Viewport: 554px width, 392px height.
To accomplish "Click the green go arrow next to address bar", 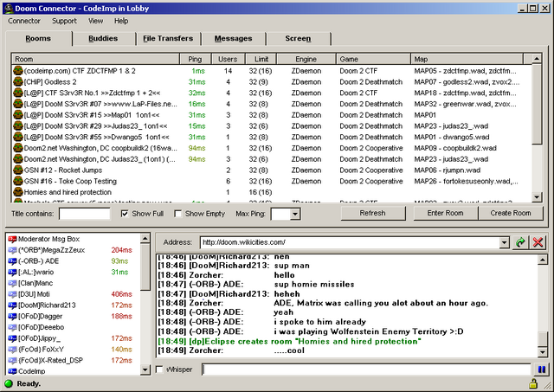I will 520,242.
